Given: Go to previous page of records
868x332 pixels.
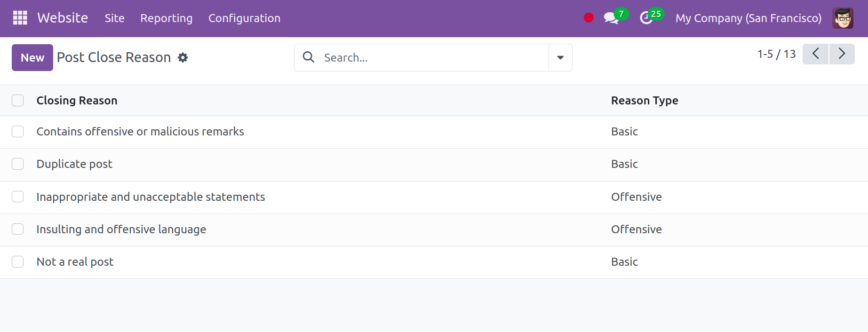Looking at the screenshot, I should tap(815, 54).
